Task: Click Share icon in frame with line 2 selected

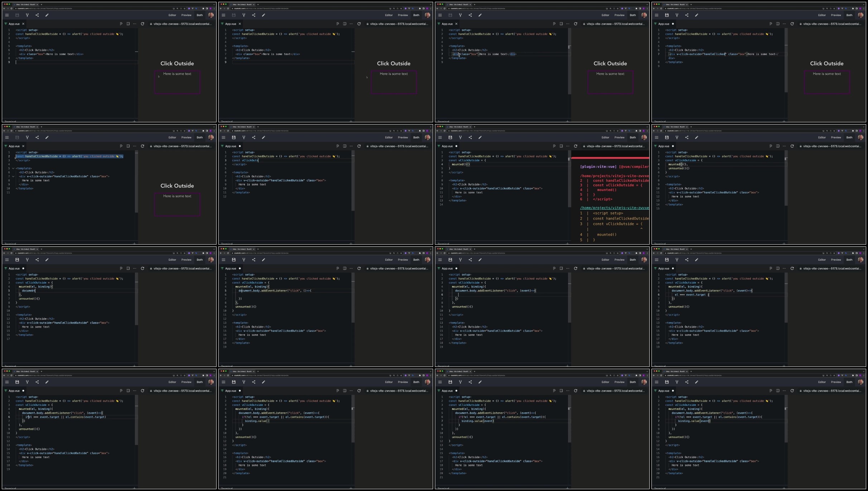Action: point(37,137)
